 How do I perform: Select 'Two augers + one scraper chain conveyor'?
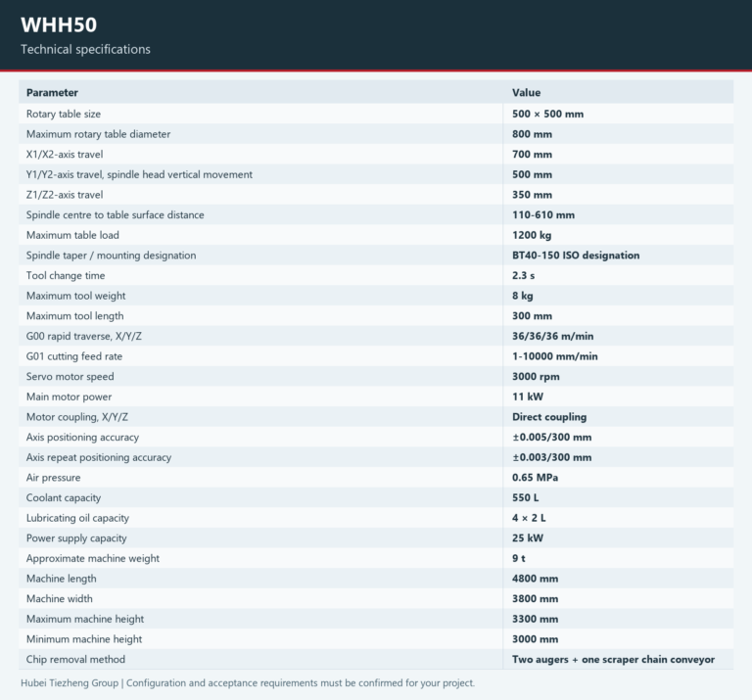613,660
